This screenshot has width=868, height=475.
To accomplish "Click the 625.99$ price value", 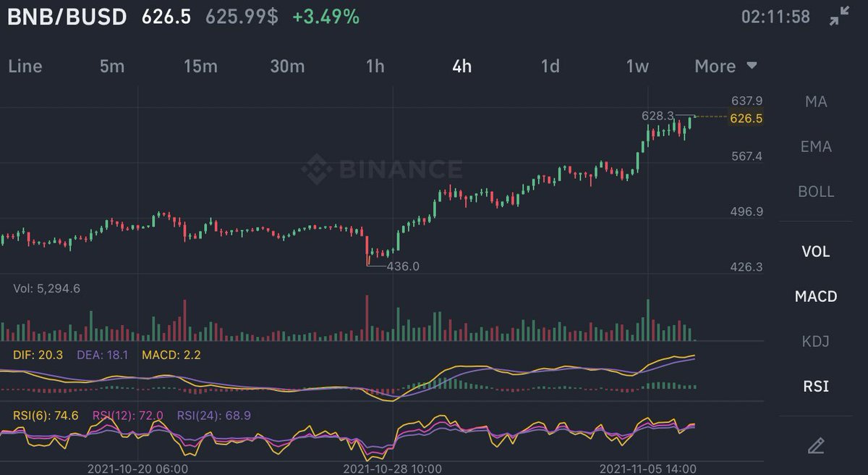I will [x=242, y=17].
